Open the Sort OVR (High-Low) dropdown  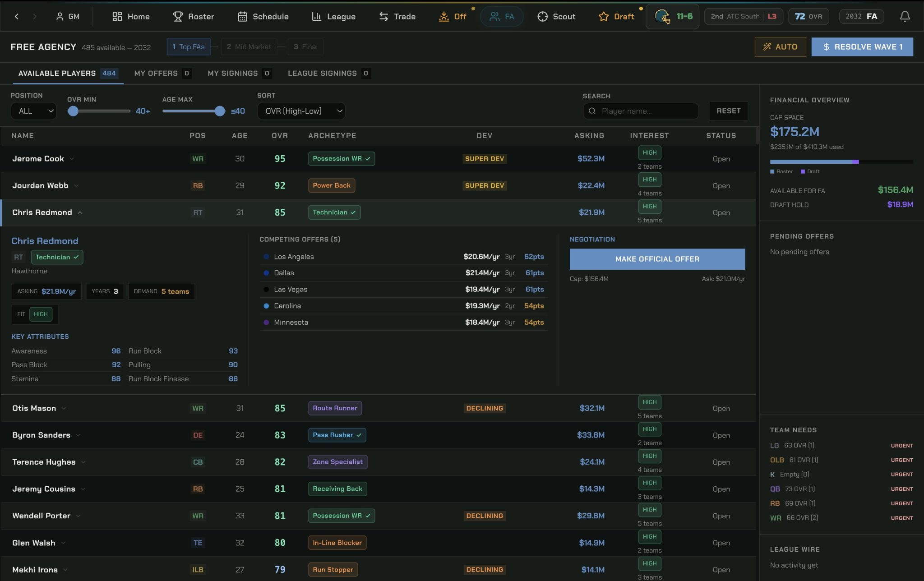(301, 111)
